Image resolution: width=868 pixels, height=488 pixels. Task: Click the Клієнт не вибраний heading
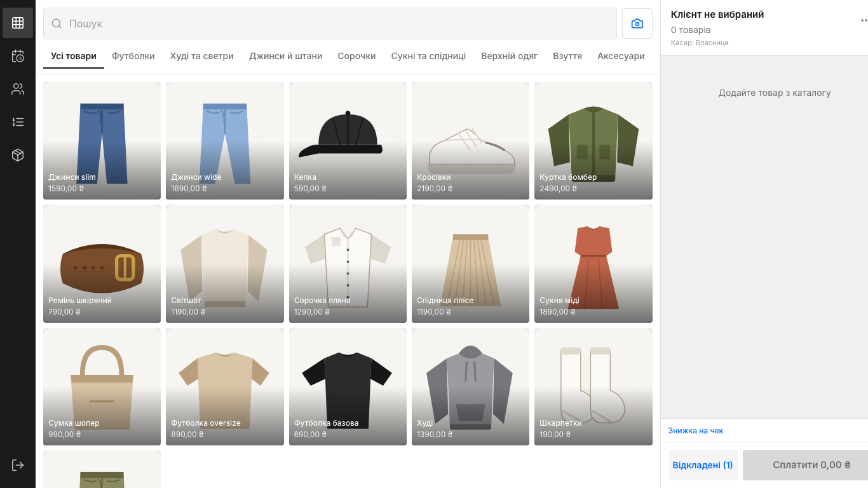pyautogui.click(x=717, y=15)
